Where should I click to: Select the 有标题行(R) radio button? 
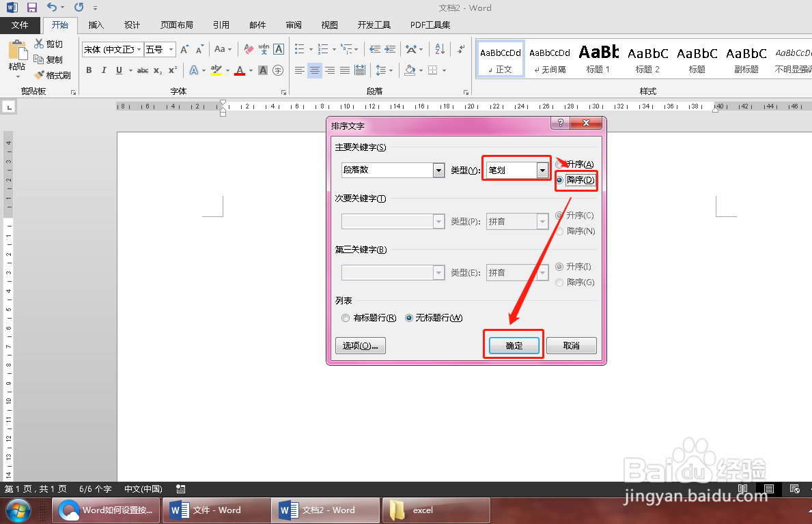(x=346, y=317)
